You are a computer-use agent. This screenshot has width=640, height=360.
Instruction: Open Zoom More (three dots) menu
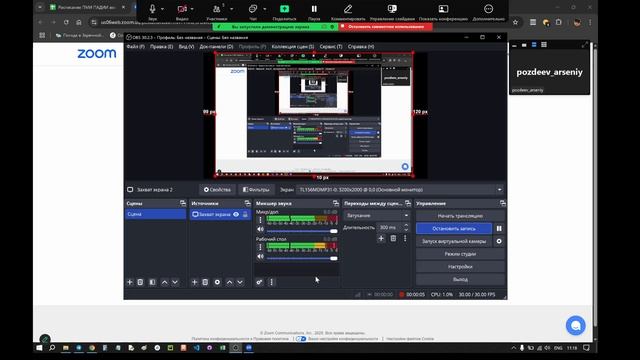coord(489,9)
